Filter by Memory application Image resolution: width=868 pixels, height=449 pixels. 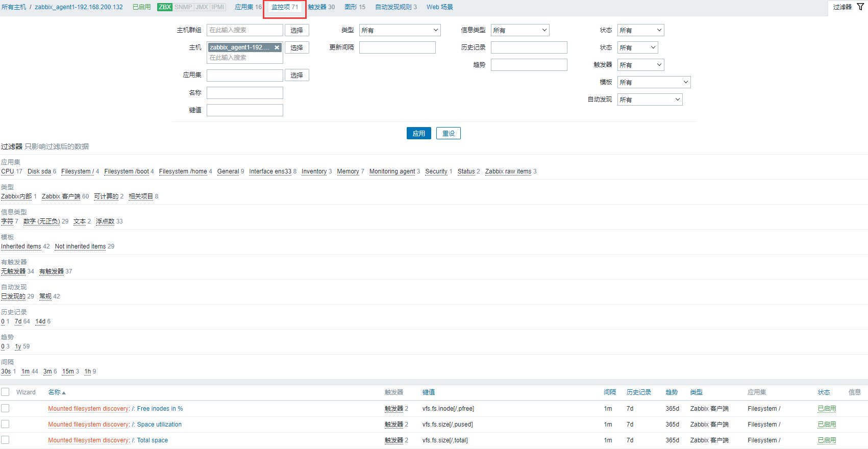click(348, 171)
